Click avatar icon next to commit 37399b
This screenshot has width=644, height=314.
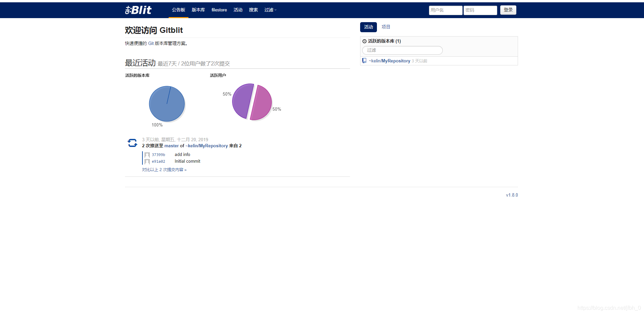147,155
